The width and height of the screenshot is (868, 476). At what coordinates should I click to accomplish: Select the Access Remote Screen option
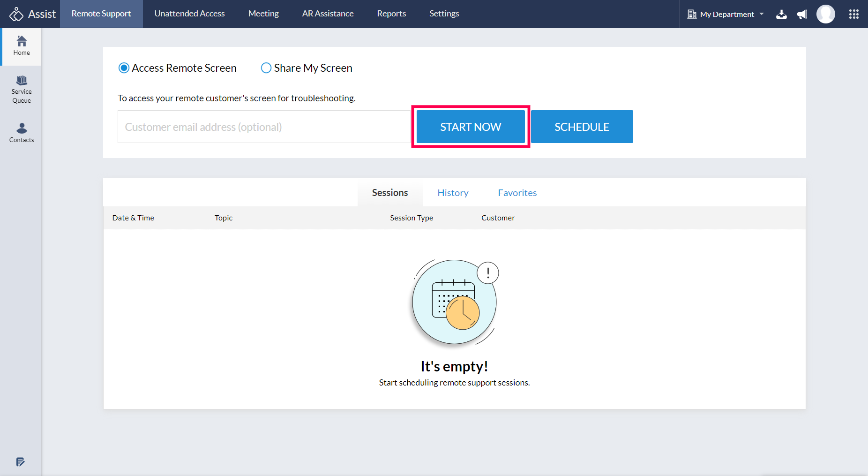point(124,68)
